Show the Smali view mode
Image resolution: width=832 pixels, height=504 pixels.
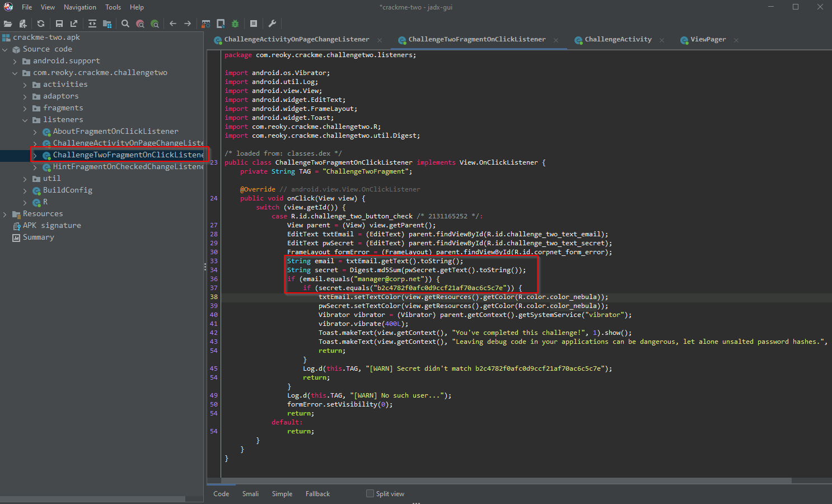tap(250, 494)
